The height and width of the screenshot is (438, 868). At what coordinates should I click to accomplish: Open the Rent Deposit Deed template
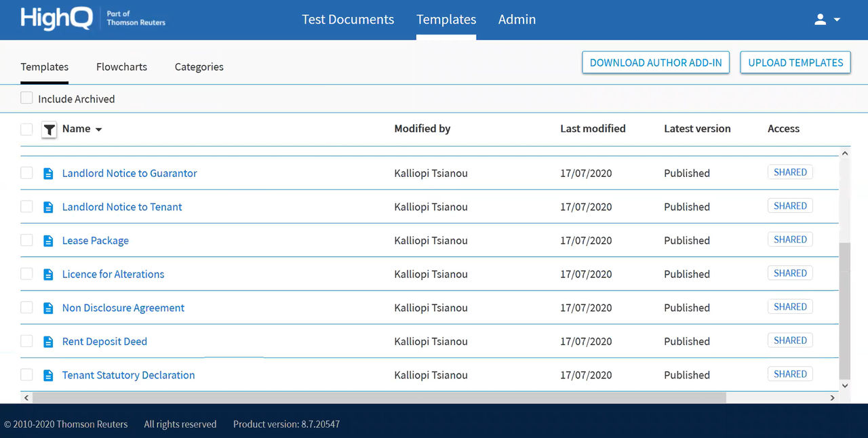coord(104,341)
